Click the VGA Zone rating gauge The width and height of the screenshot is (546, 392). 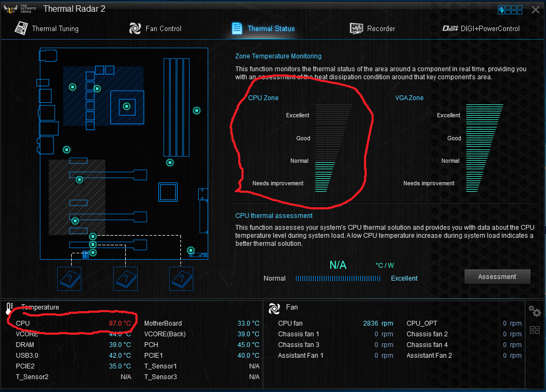click(484, 148)
